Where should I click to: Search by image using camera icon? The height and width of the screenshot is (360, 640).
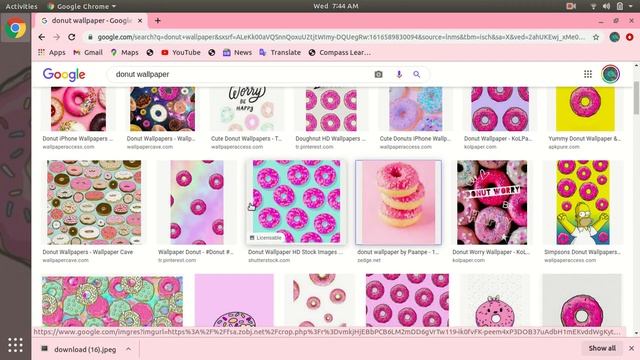(x=378, y=74)
